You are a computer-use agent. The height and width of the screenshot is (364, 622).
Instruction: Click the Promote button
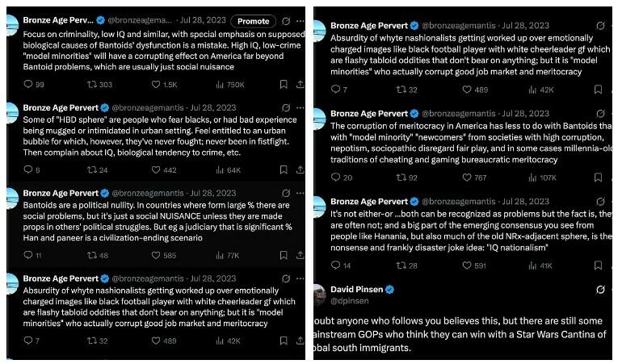click(253, 21)
